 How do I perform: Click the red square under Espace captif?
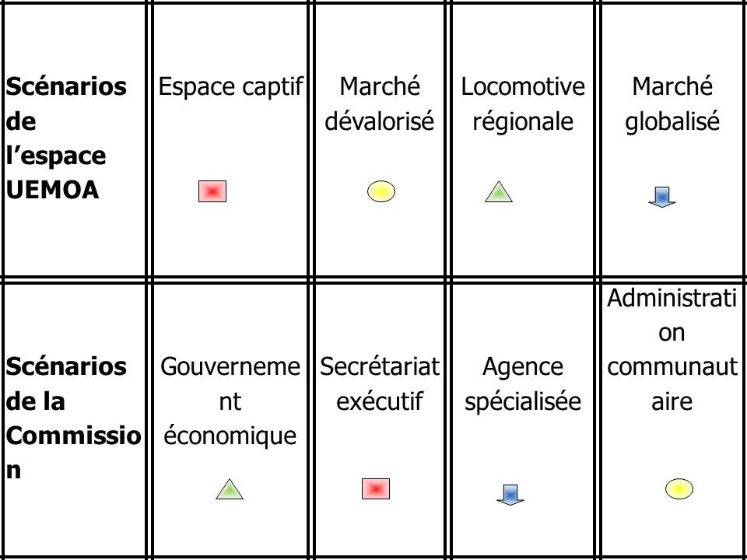click(212, 191)
